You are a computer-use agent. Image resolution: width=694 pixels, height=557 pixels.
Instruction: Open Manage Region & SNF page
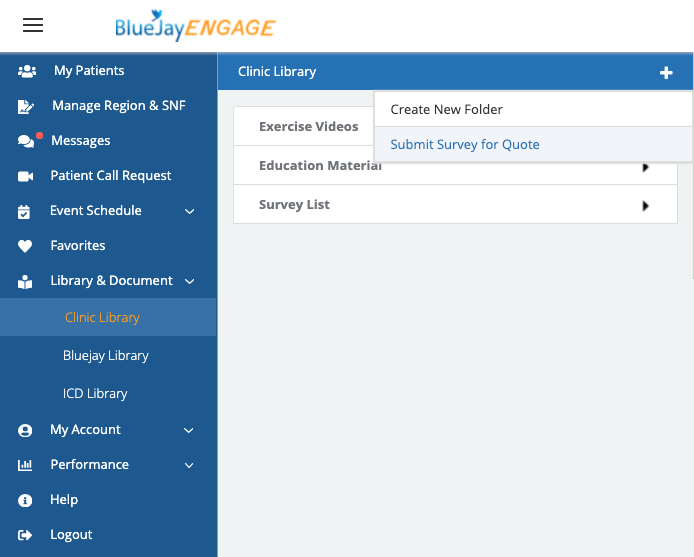pyautogui.click(x=119, y=105)
